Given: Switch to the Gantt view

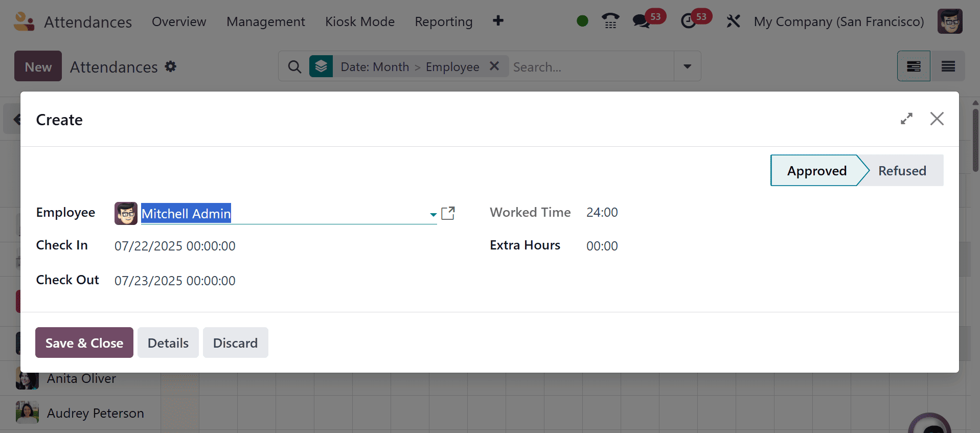Looking at the screenshot, I should [x=914, y=66].
